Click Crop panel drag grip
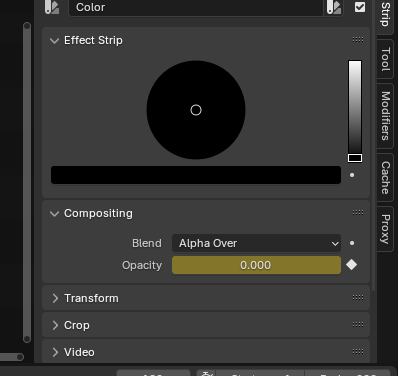Viewport: 398px width, 376px height. [358, 325]
